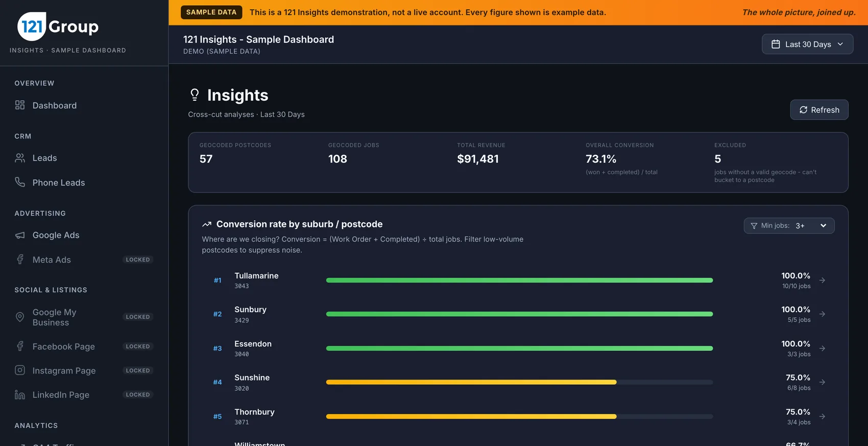Click Sunshine yellow conversion bar
Image resolution: width=868 pixels, height=446 pixels.
(x=471, y=382)
